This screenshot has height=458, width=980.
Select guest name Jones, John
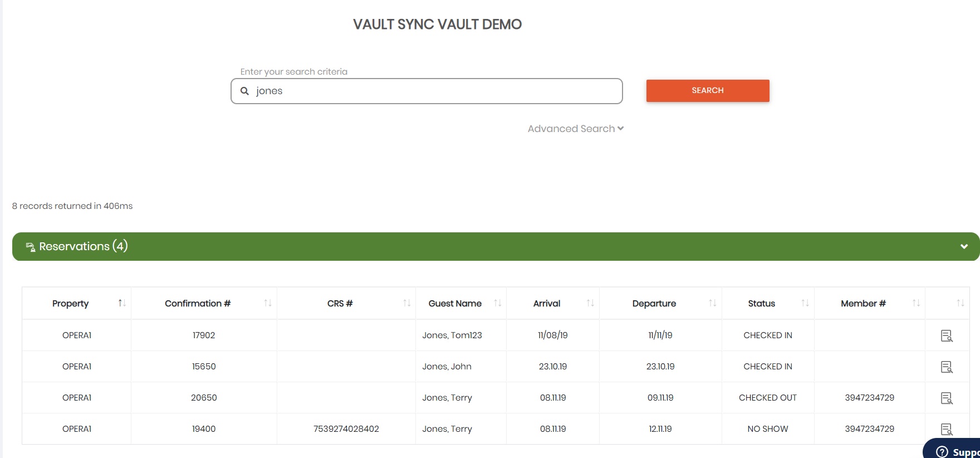447,367
